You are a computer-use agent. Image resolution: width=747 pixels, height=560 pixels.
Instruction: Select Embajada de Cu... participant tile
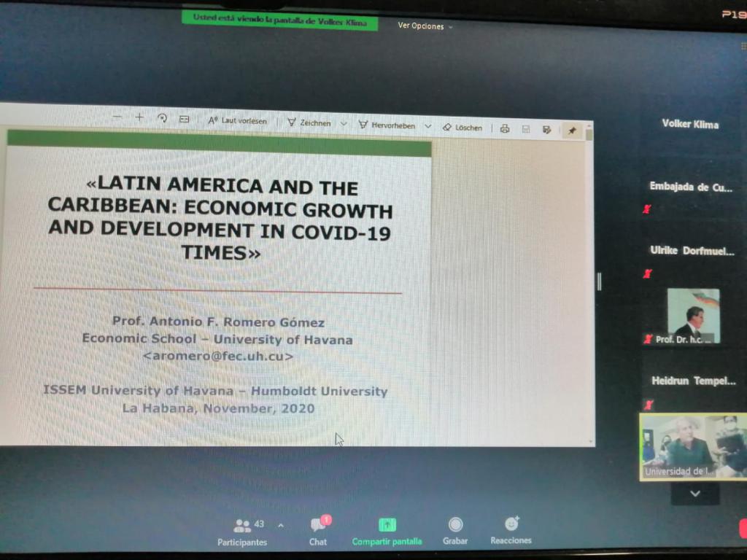[692, 187]
